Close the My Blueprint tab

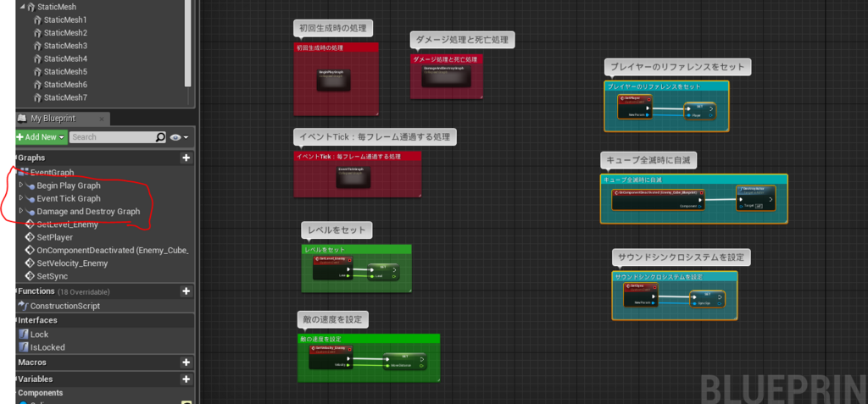[x=102, y=119]
